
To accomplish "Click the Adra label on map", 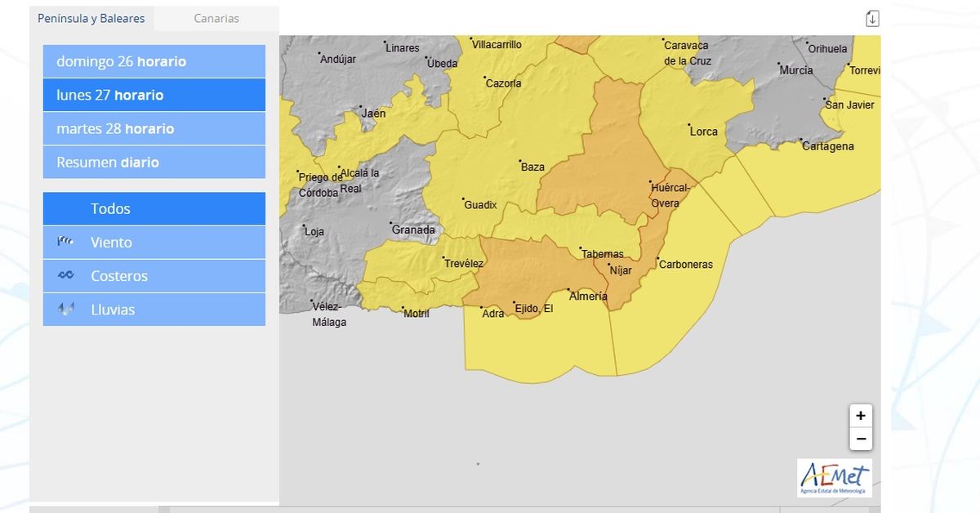I will click(x=493, y=314).
